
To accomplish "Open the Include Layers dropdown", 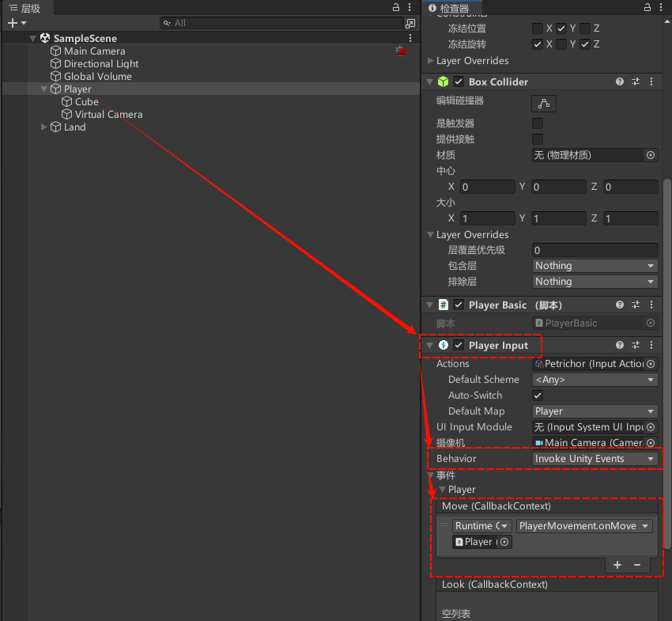I will 595,266.
